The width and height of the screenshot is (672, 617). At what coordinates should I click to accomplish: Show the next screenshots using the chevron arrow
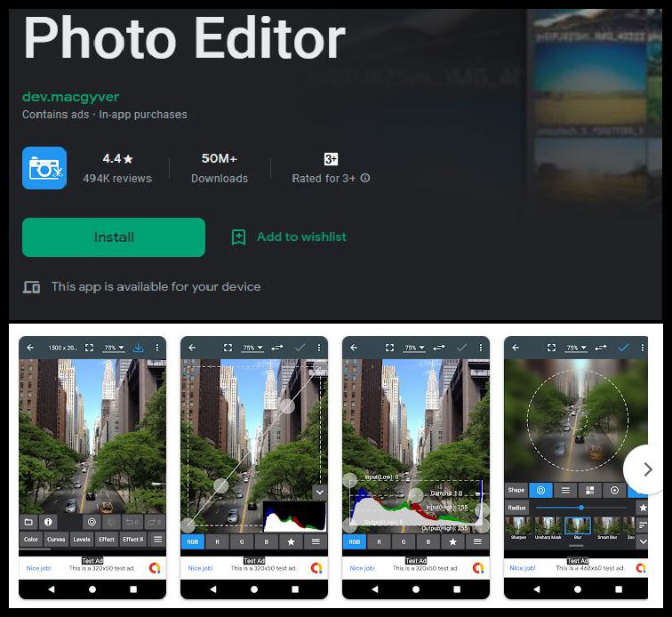pos(648,469)
